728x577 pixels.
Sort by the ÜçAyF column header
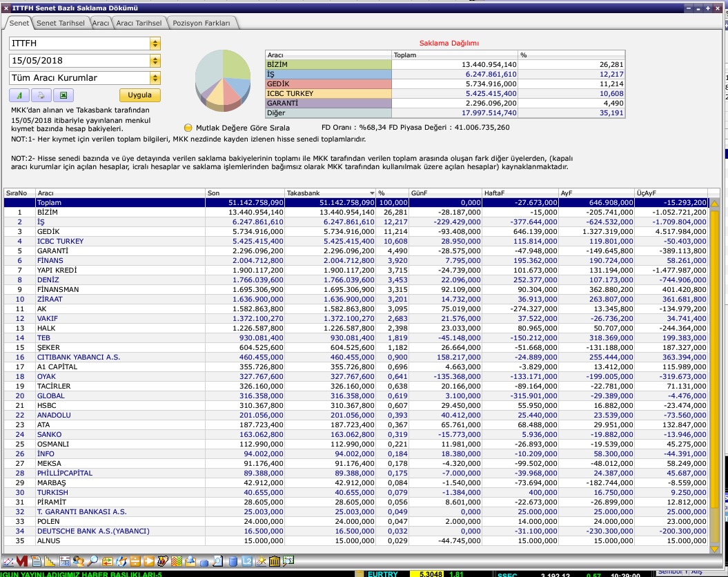click(x=671, y=193)
